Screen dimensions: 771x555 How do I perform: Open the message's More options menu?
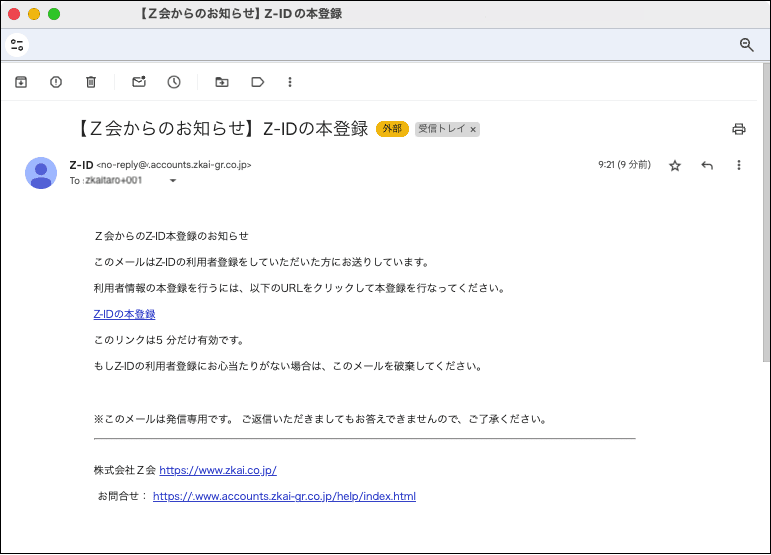(739, 166)
